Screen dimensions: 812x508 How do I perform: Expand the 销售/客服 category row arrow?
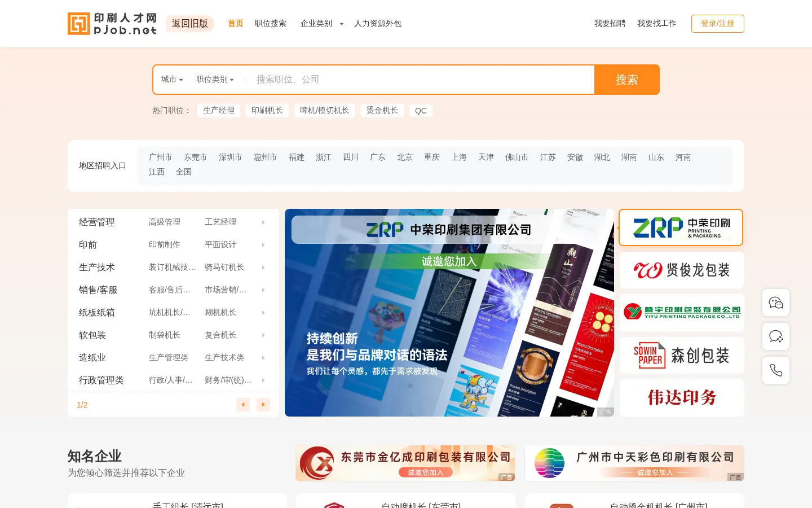pos(263,290)
